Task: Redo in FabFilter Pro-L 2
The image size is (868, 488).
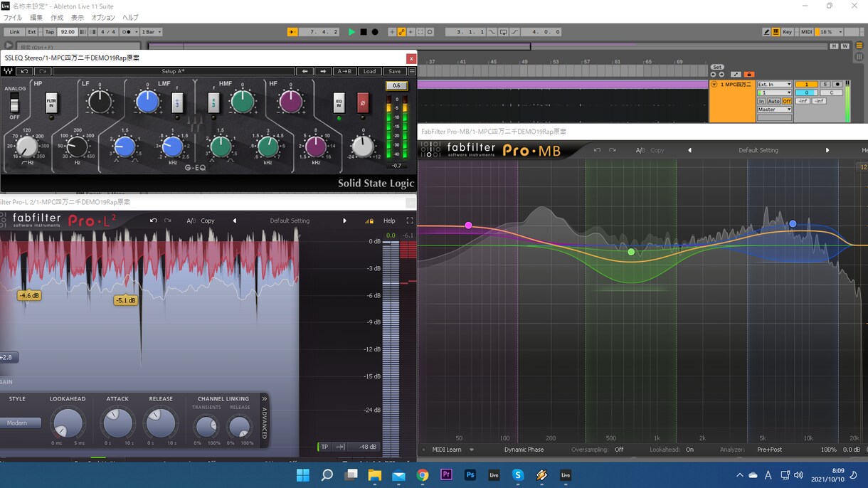Action: 167,221
